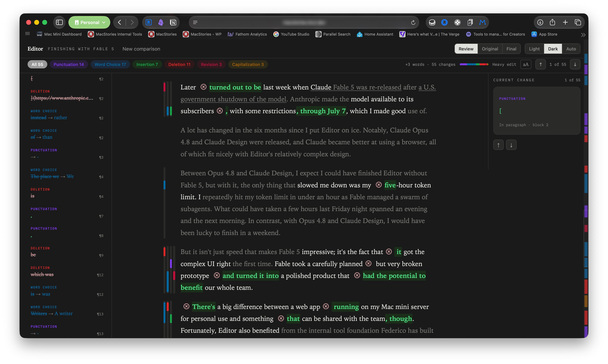Open the Mac Mini Dashboard bookmark

point(59,34)
